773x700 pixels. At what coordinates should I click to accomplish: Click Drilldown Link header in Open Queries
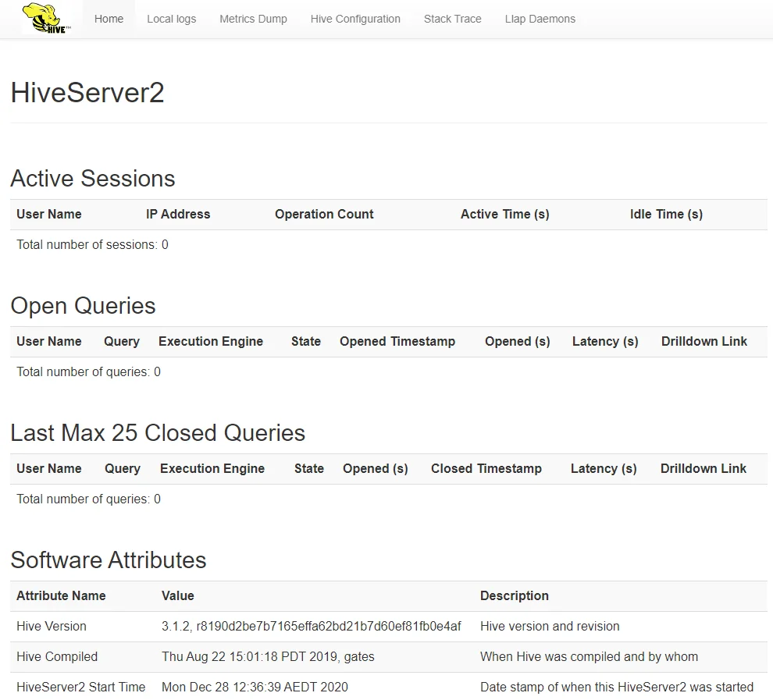704,342
